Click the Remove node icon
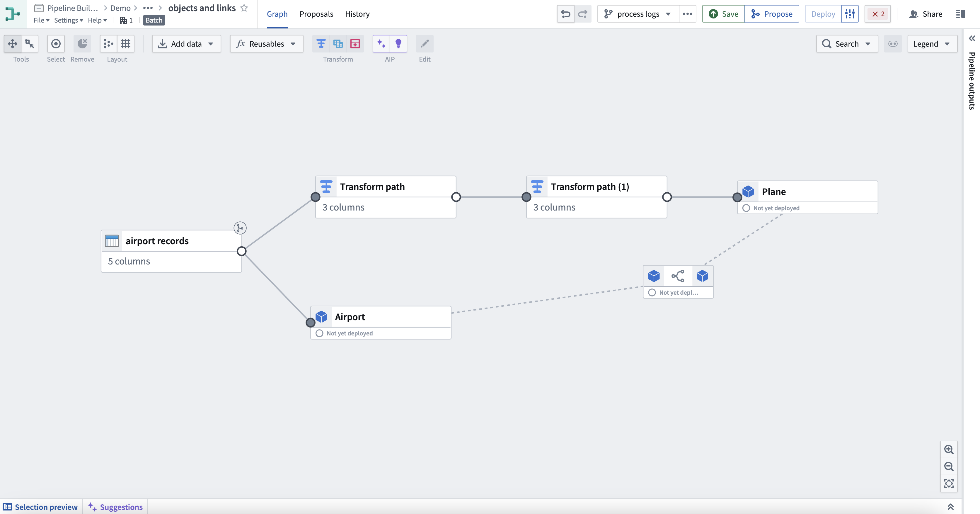 click(82, 44)
